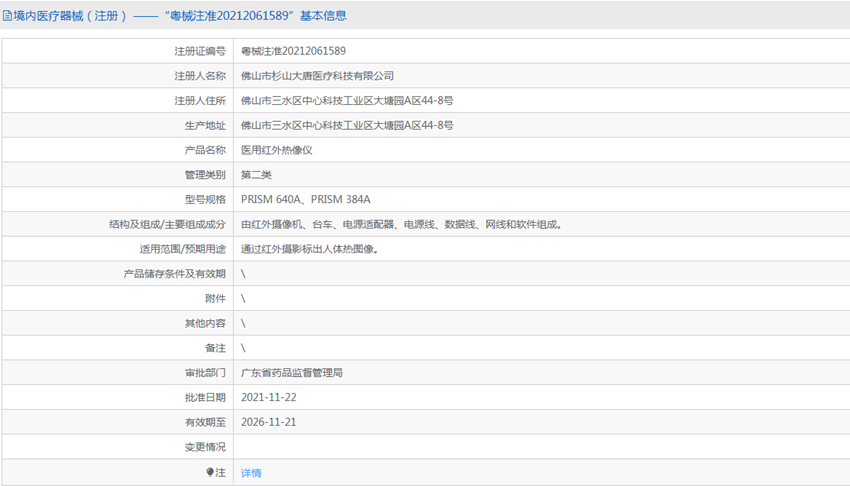Select the 第二类 management category value

coord(256,174)
